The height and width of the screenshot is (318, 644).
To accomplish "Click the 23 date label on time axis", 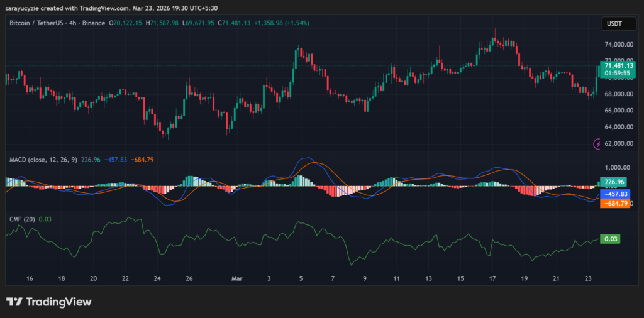I will coord(589,278).
